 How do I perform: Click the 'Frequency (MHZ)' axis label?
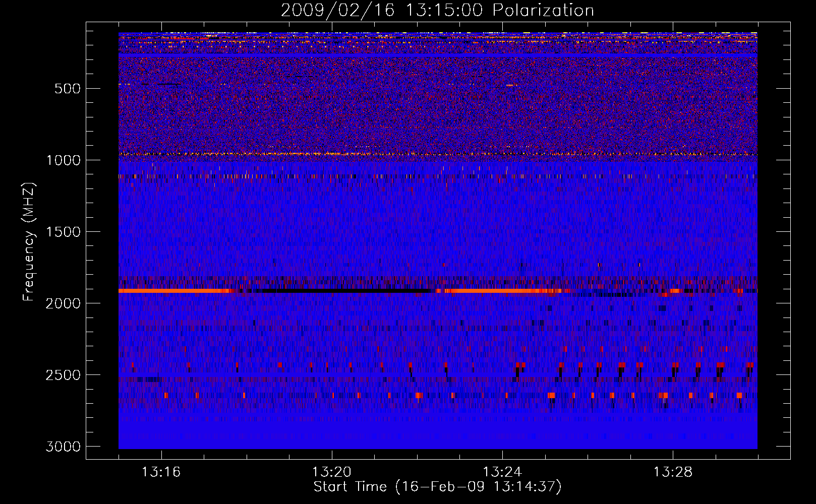coord(29,242)
